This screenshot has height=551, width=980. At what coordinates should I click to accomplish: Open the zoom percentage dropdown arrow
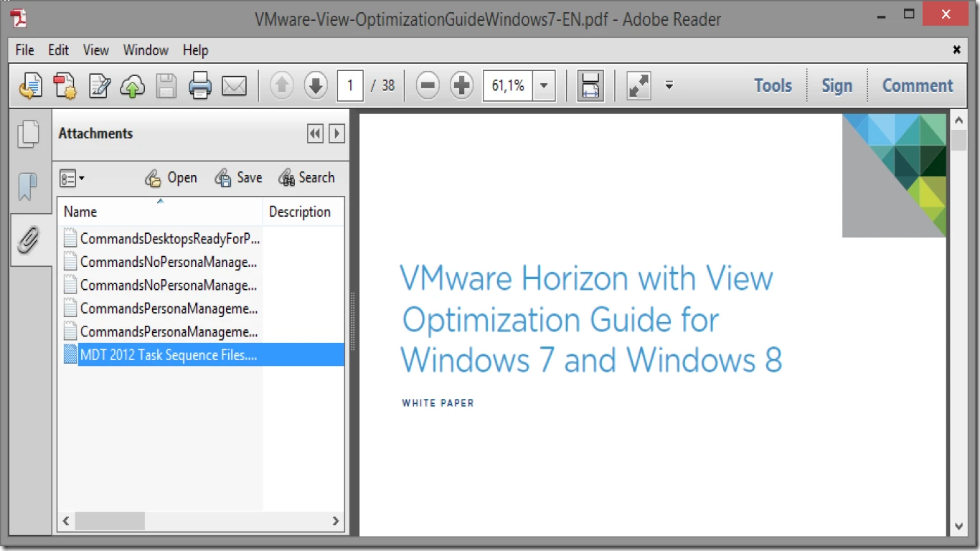(x=543, y=86)
